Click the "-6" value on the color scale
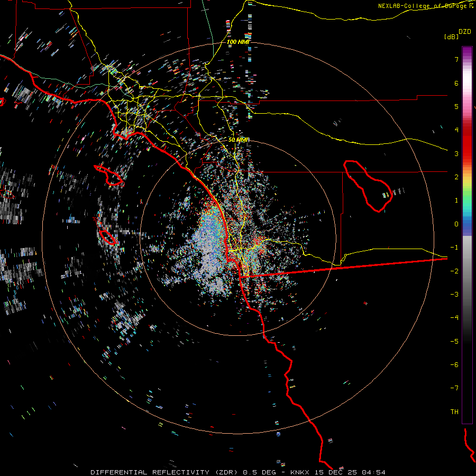The height and width of the screenshot is (476, 476). pyautogui.click(x=454, y=365)
